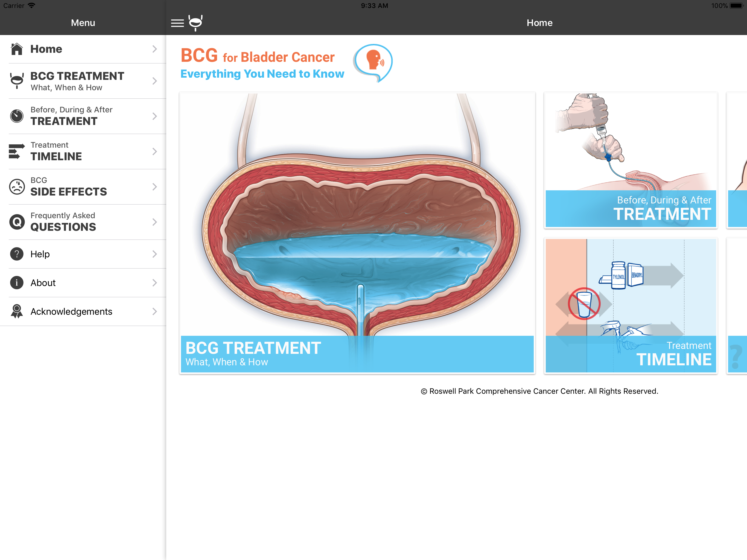Select Acknowledgements menu item

pyautogui.click(x=83, y=311)
